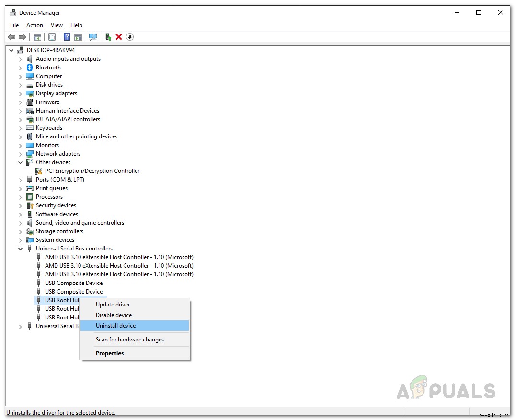Click the Show/Hide Console Tree toolbar icon
This screenshot has width=515, height=420.
[x=37, y=37]
